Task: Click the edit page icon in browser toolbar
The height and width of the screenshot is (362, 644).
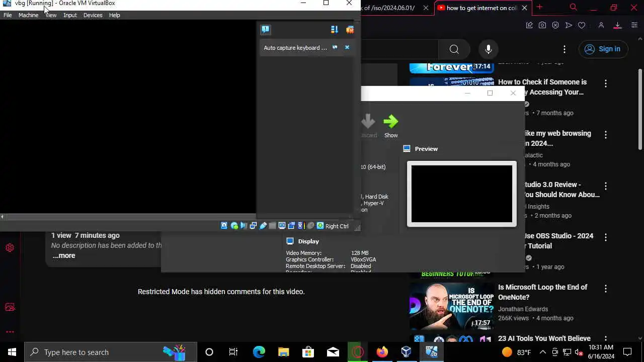Action: point(529,25)
